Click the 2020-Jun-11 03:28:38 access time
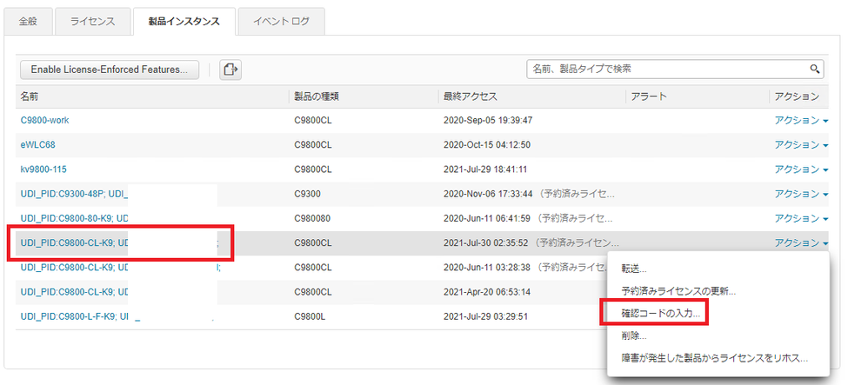The image size is (868, 385). coord(487,267)
